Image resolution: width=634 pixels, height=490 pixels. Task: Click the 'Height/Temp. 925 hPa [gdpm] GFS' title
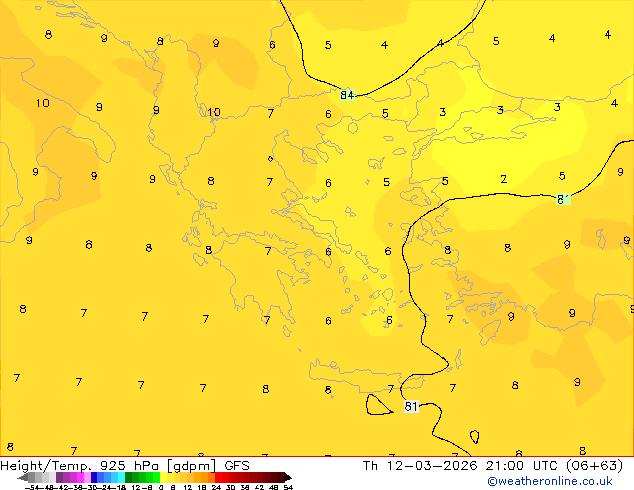[125, 466]
